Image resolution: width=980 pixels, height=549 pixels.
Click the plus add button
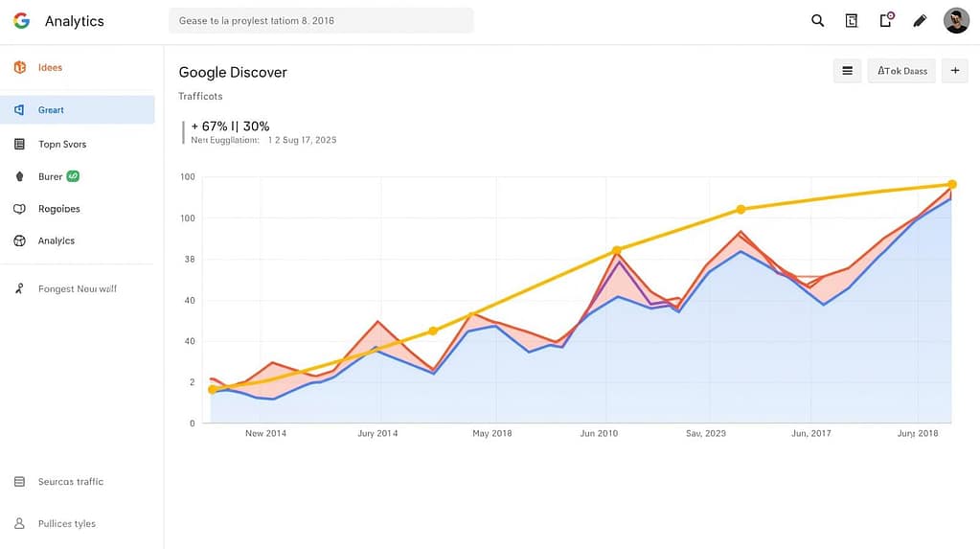pos(955,71)
